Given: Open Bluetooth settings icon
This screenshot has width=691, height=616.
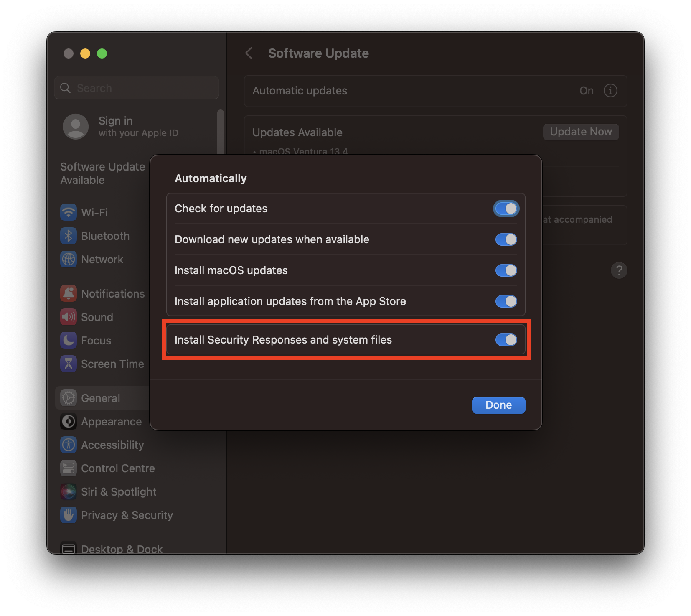Looking at the screenshot, I should coord(69,236).
